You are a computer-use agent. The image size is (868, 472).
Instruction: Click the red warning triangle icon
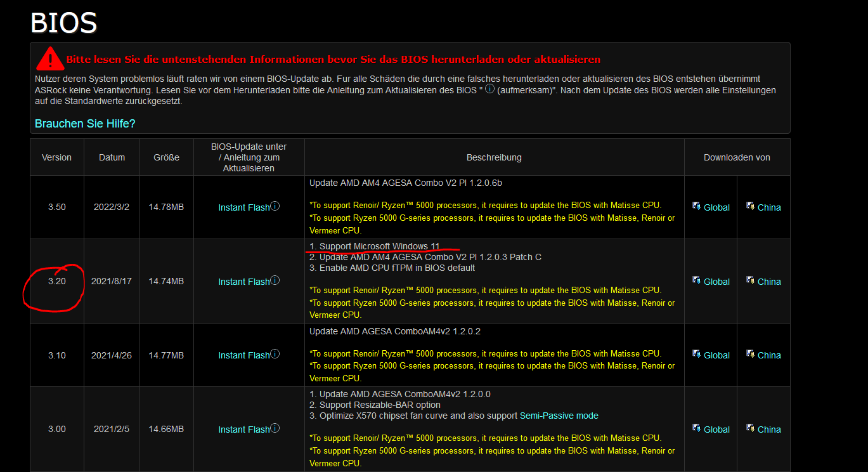49,58
